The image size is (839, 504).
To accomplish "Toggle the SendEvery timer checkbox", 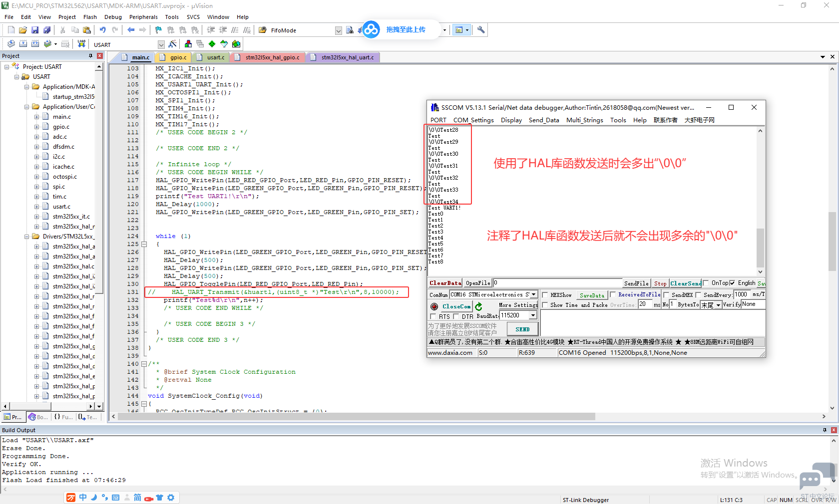I will click(x=698, y=295).
